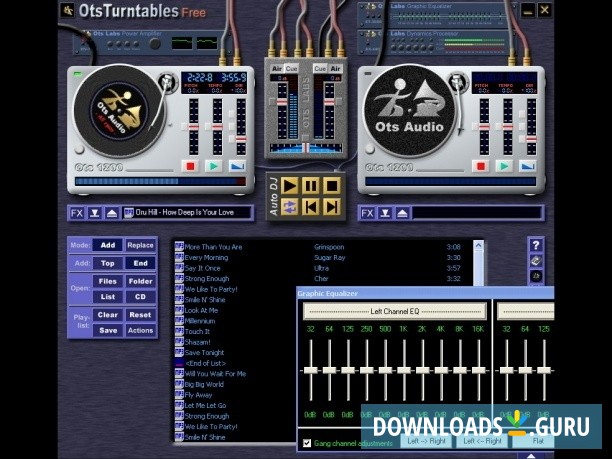Open FX panel for the left deck
Screen dimensions: 612x459
[x=77, y=213]
